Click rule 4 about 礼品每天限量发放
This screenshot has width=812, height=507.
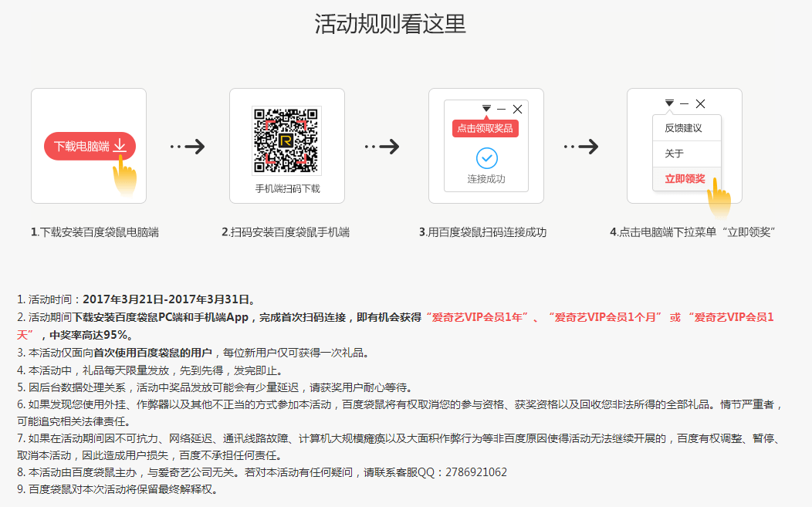coord(151,370)
